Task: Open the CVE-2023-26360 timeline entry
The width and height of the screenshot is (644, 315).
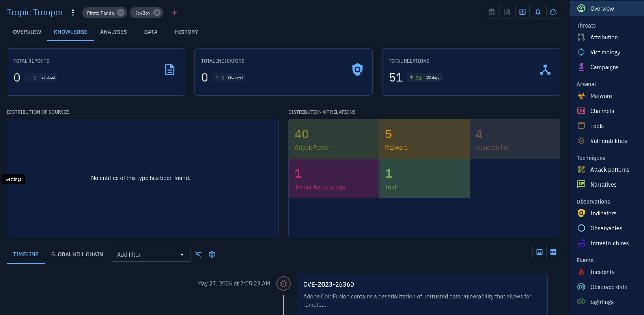Action: click(422, 295)
